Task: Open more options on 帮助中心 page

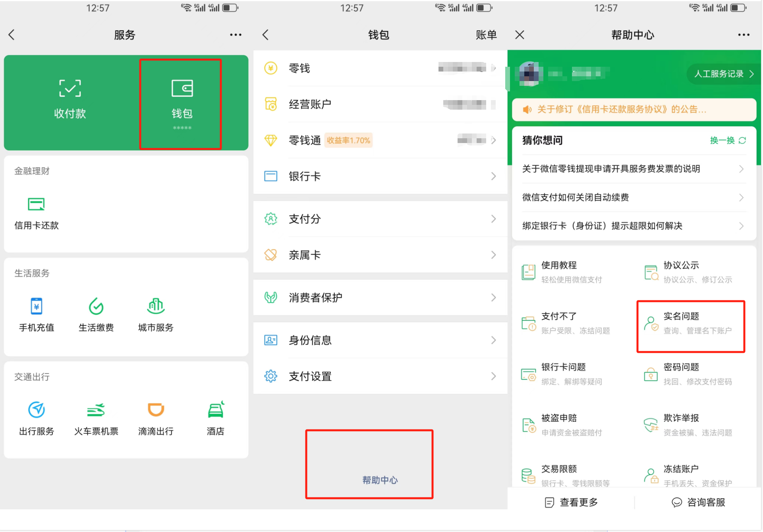Action: click(x=744, y=35)
